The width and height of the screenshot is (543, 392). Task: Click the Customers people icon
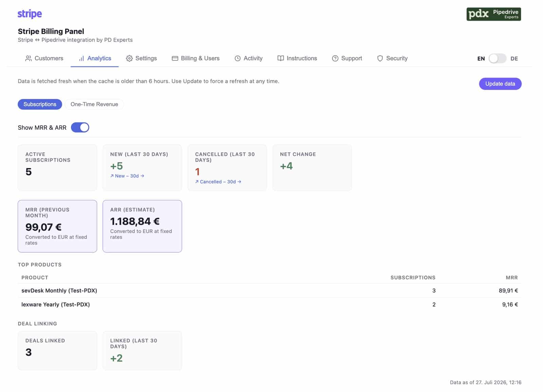coord(29,58)
